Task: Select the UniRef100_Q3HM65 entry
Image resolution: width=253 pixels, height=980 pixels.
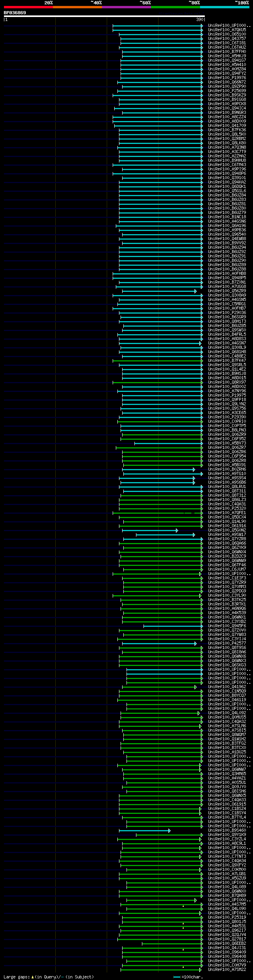Action: tap(227, 774)
